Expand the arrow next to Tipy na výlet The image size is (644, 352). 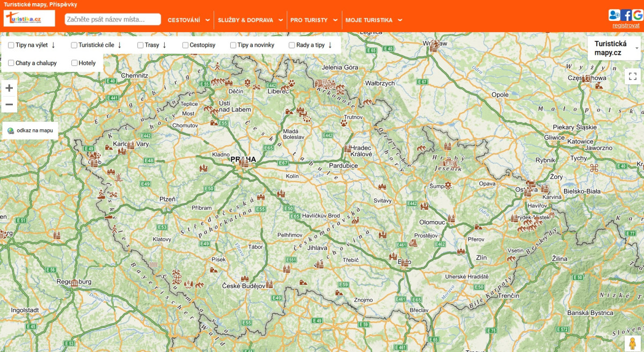(53, 45)
